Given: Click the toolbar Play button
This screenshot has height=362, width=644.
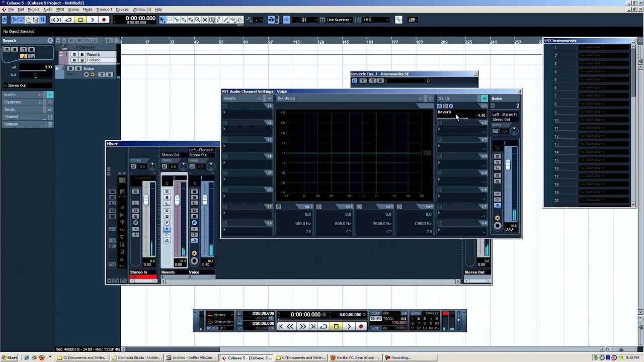Looking at the screenshot, I should [x=93, y=20].
